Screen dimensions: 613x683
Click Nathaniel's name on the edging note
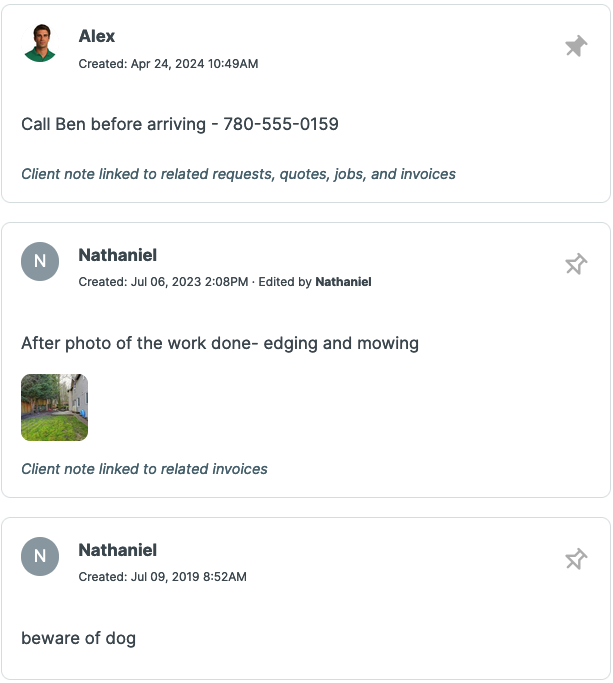(x=117, y=255)
